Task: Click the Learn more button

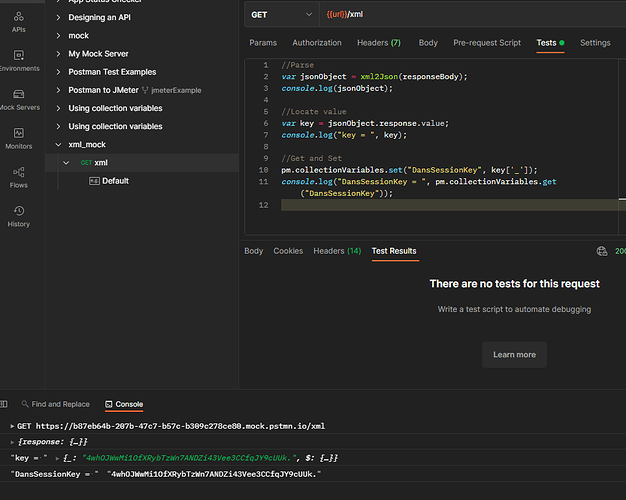Action: 514,355
